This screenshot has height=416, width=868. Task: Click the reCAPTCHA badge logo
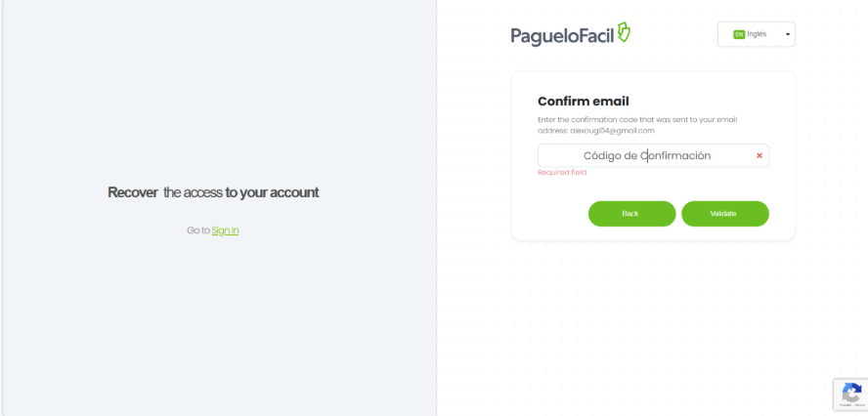pyautogui.click(x=851, y=393)
